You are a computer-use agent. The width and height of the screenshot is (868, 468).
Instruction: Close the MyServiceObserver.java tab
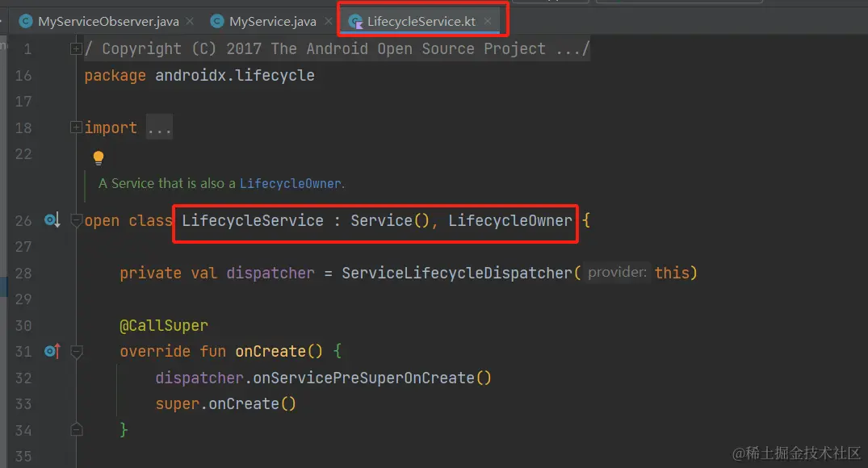(x=190, y=21)
